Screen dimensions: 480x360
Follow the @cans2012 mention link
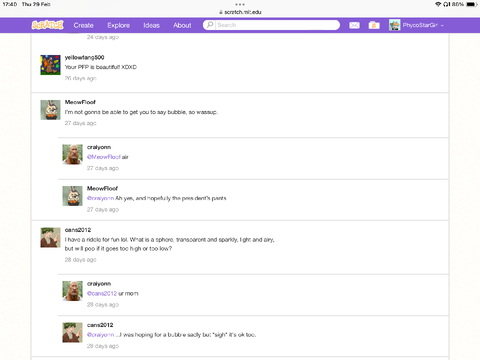pos(102,294)
